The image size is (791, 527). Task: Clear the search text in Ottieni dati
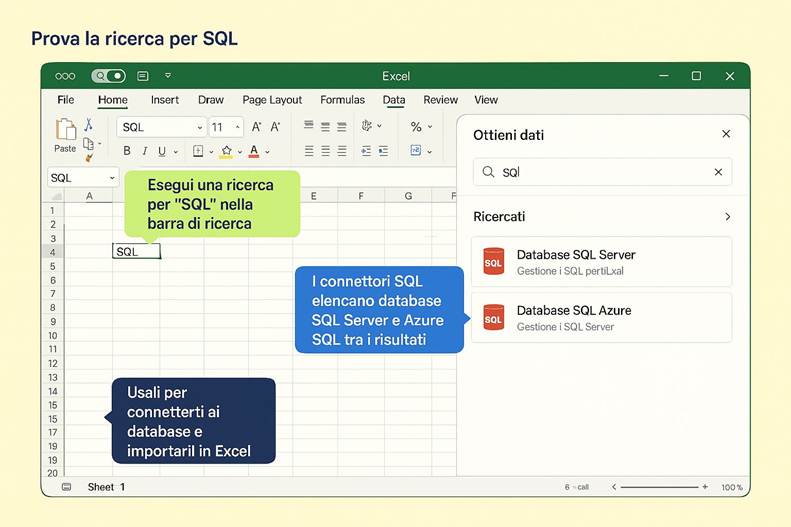(x=718, y=172)
